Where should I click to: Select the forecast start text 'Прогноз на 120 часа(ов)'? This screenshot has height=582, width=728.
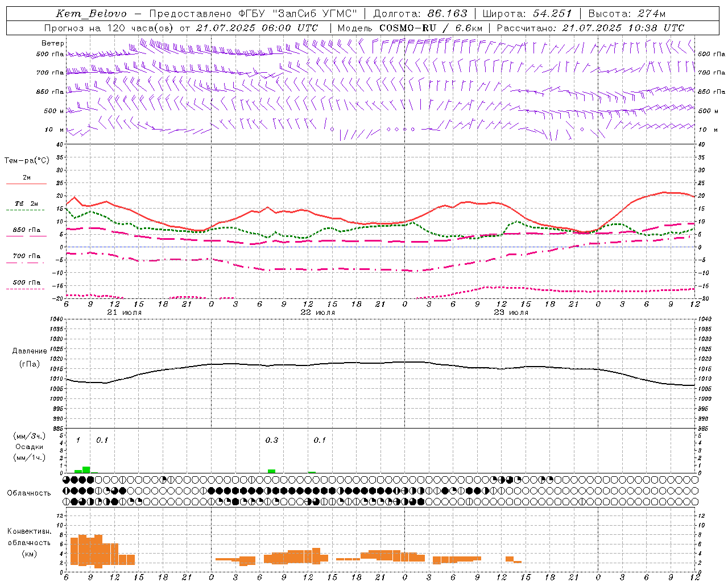pyautogui.click(x=109, y=28)
